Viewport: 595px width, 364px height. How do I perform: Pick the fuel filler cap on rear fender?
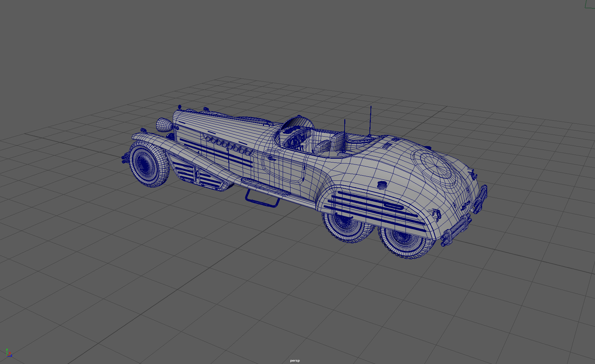coord(382,185)
